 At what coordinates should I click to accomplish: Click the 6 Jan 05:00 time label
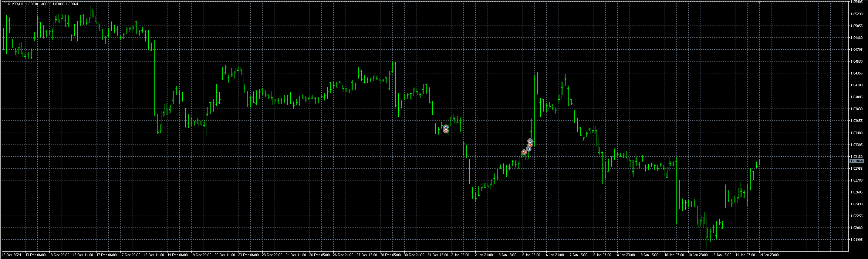point(531,255)
